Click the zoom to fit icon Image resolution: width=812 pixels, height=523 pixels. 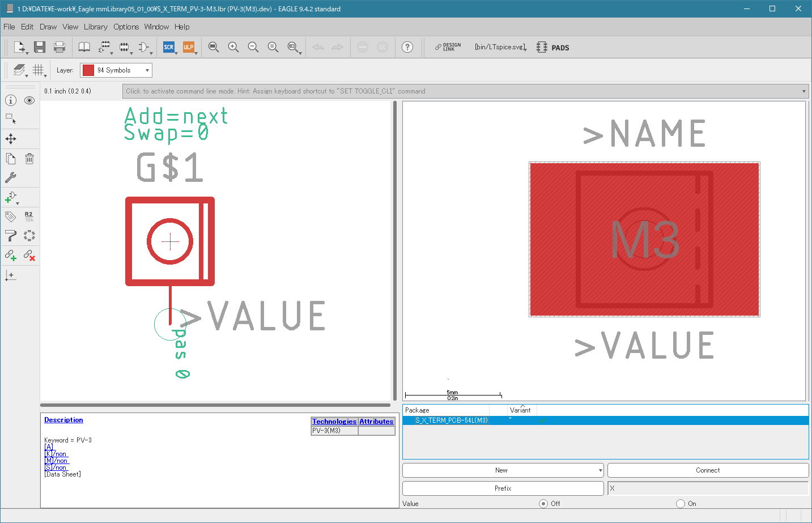tap(214, 47)
